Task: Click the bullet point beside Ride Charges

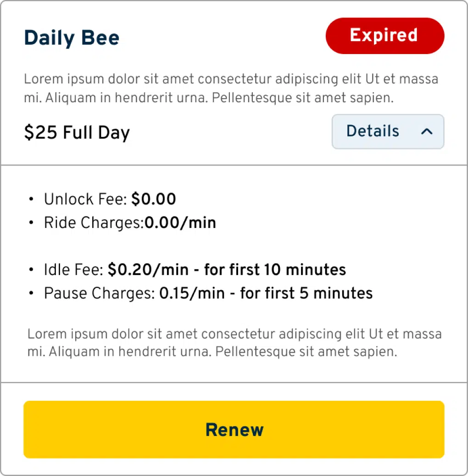Action: [31, 223]
